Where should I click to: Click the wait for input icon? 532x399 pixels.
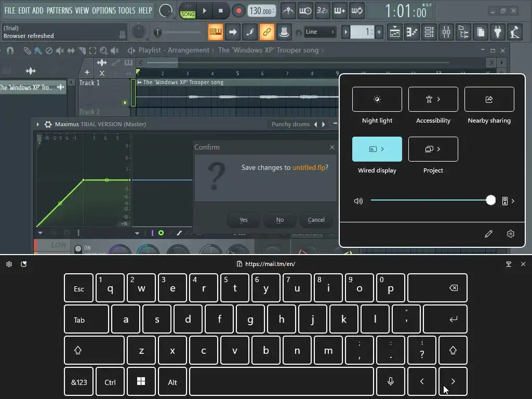coord(305,11)
